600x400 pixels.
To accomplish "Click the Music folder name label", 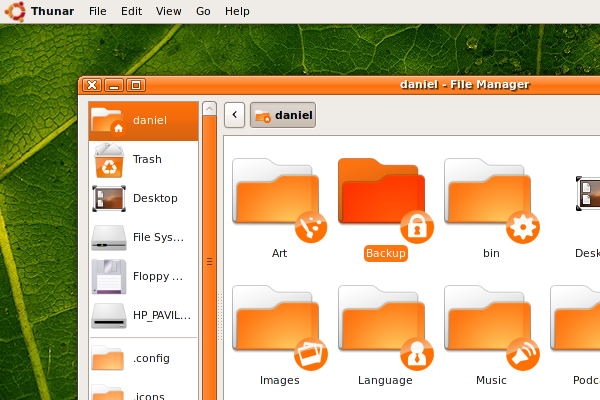I will (491, 380).
